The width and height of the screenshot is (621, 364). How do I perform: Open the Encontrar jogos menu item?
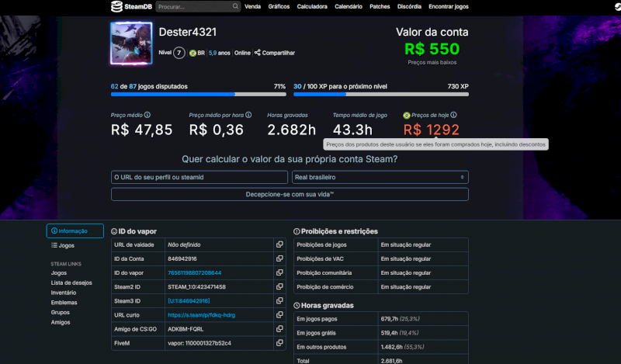449,6
